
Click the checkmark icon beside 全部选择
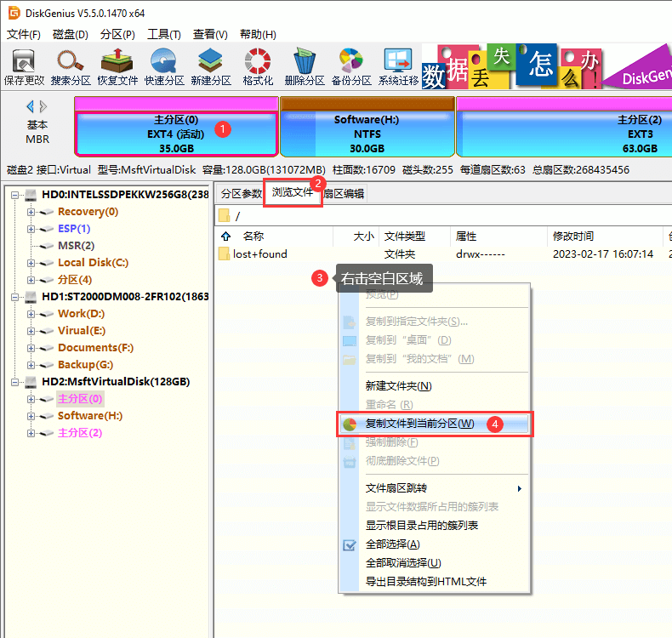click(x=350, y=545)
